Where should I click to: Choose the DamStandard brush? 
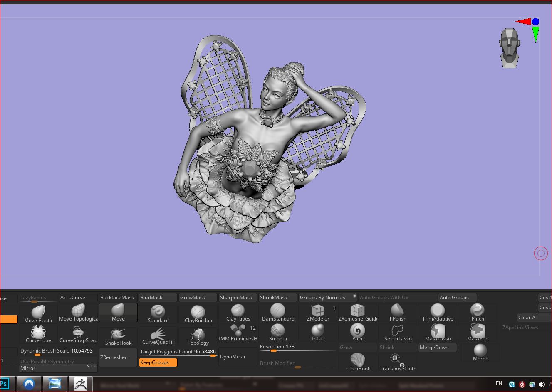click(x=278, y=313)
